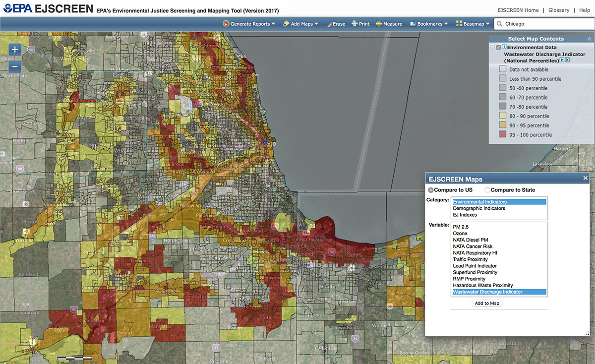This screenshot has width=595, height=364.
Task: Choose the Lead Paint Indicator variable
Action: click(x=500, y=266)
